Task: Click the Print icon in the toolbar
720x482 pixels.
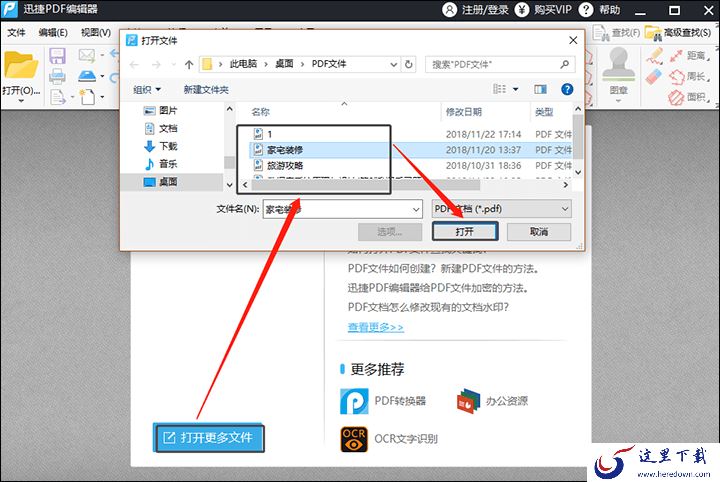Action: pyautogui.click(x=57, y=76)
